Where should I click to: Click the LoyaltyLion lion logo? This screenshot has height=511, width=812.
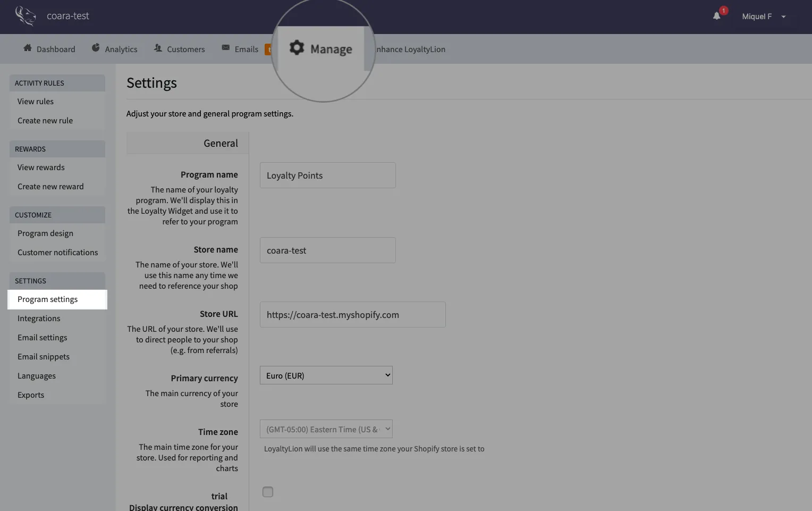point(25,16)
